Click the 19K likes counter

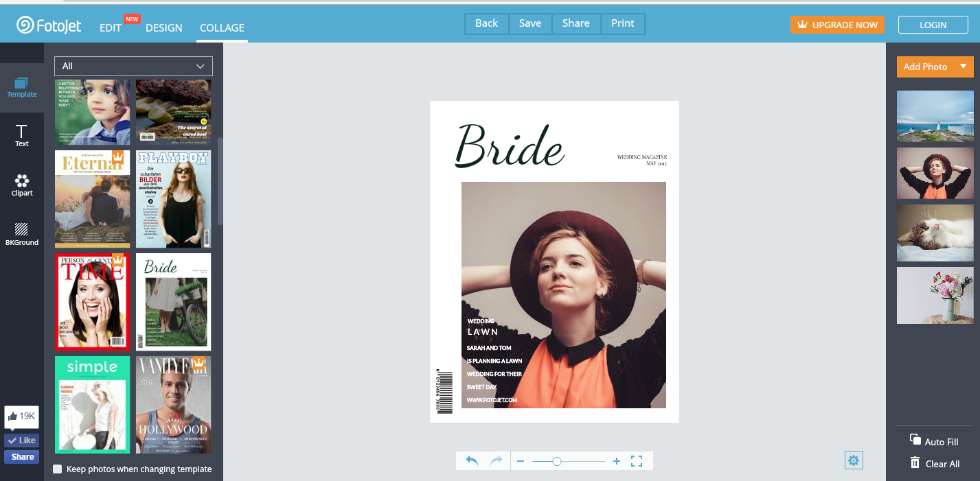click(x=22, y=416)
